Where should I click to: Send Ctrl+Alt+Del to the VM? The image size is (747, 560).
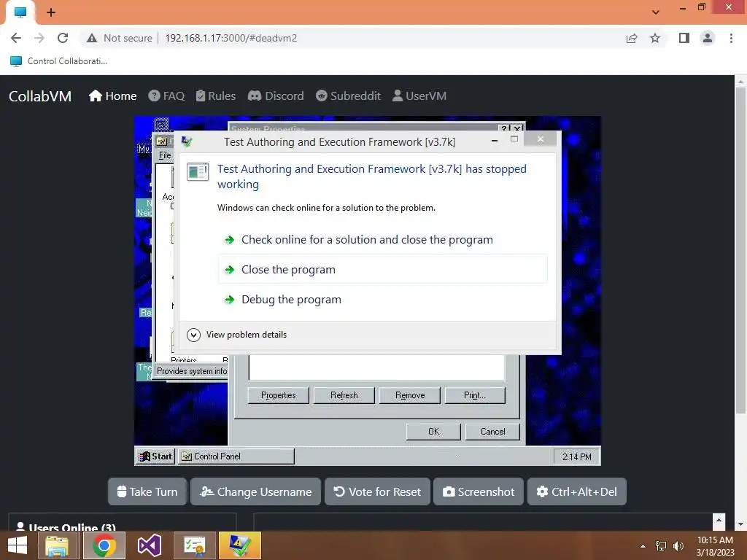tap(577, 491)
